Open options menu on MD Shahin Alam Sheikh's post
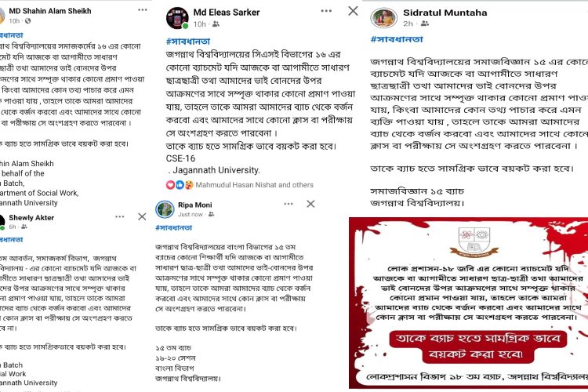588x392 pixels. [143, 9]
